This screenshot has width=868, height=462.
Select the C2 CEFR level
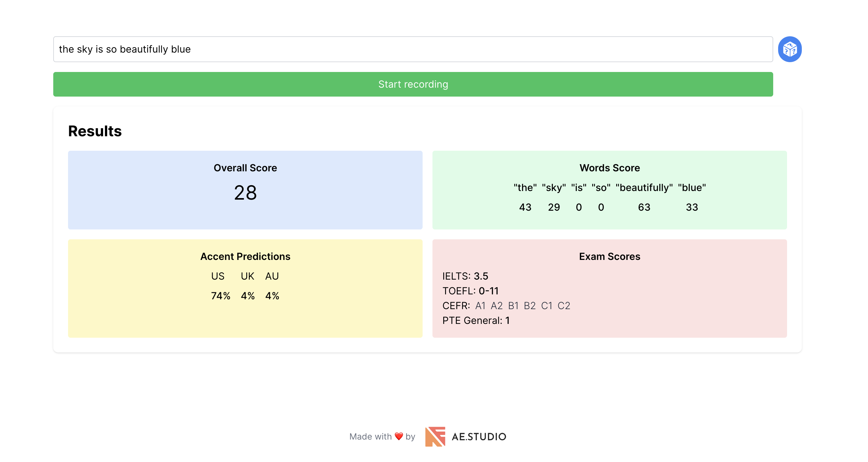565,306
